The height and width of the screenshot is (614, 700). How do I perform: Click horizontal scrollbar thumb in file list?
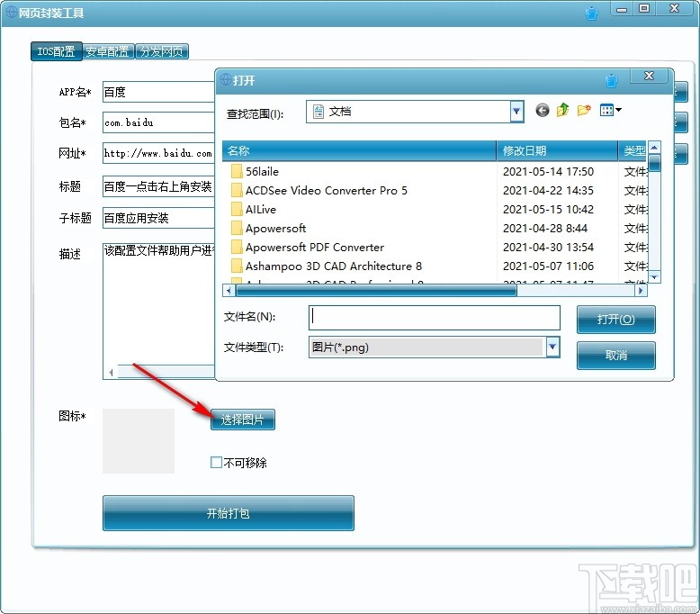click(x=376, y=291)
